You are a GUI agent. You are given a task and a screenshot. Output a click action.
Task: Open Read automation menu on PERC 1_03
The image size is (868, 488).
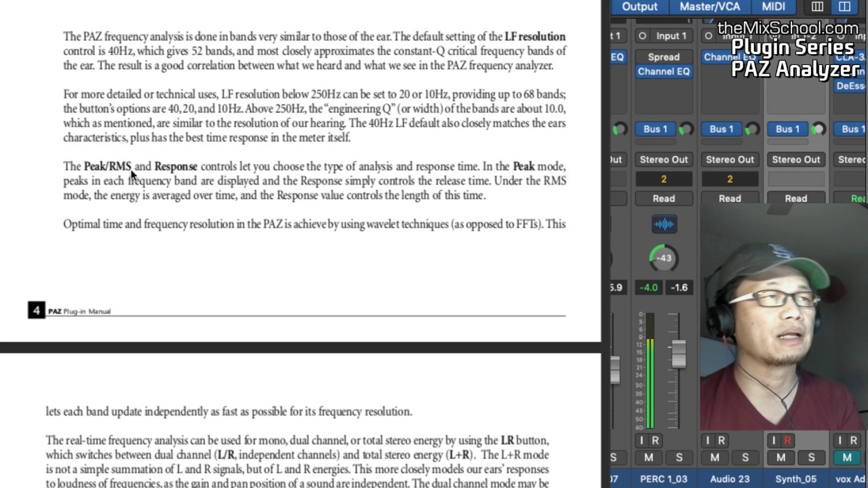click(x=663, y=199)
